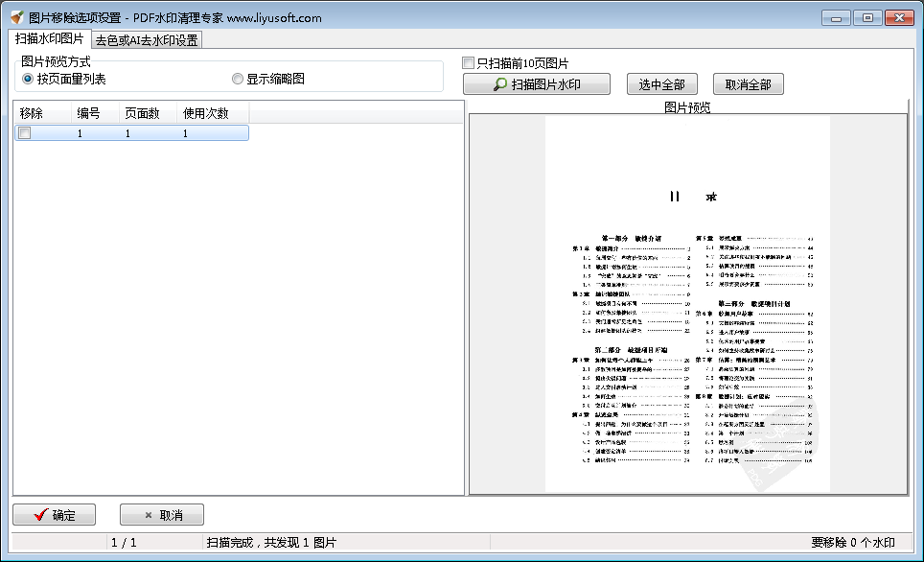Start scanning with 扫描图片水印 button

click(536, 83)
